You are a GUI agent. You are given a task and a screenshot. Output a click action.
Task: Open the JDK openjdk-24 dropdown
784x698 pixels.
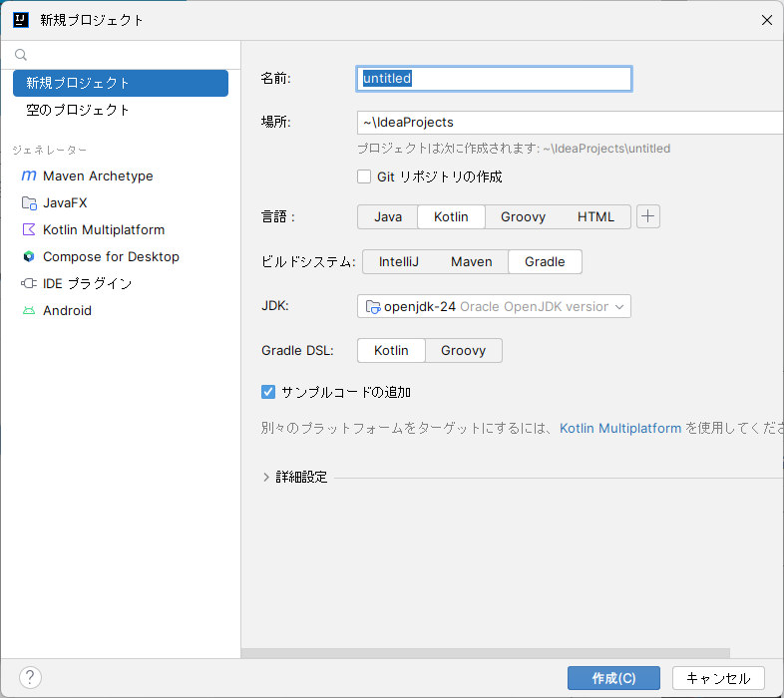coord(494,306)
